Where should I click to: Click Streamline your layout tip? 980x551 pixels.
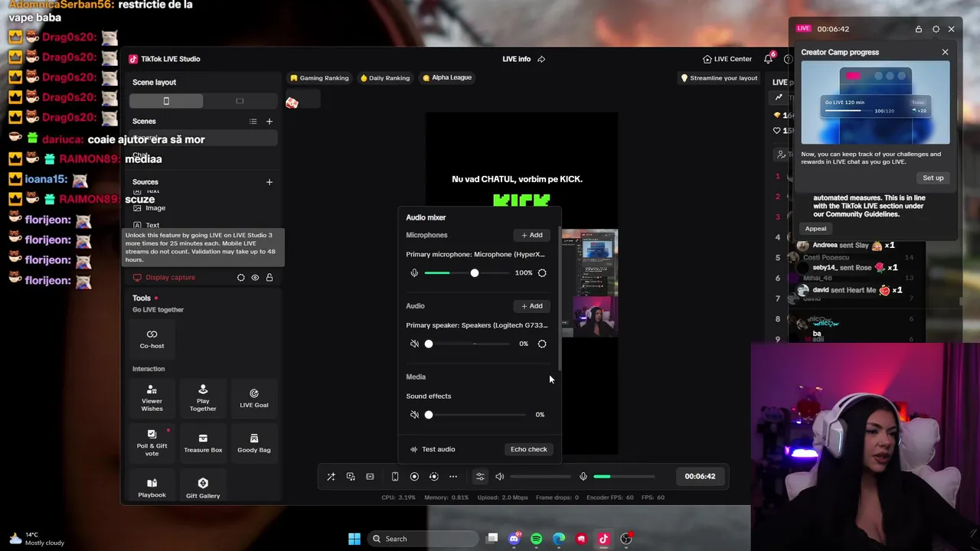click(719, 78)
